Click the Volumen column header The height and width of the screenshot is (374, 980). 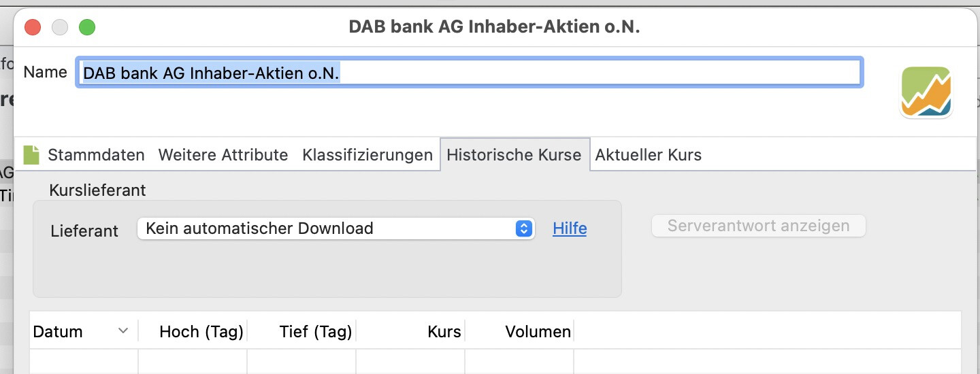pyautogui.click(x=520, y=331)
